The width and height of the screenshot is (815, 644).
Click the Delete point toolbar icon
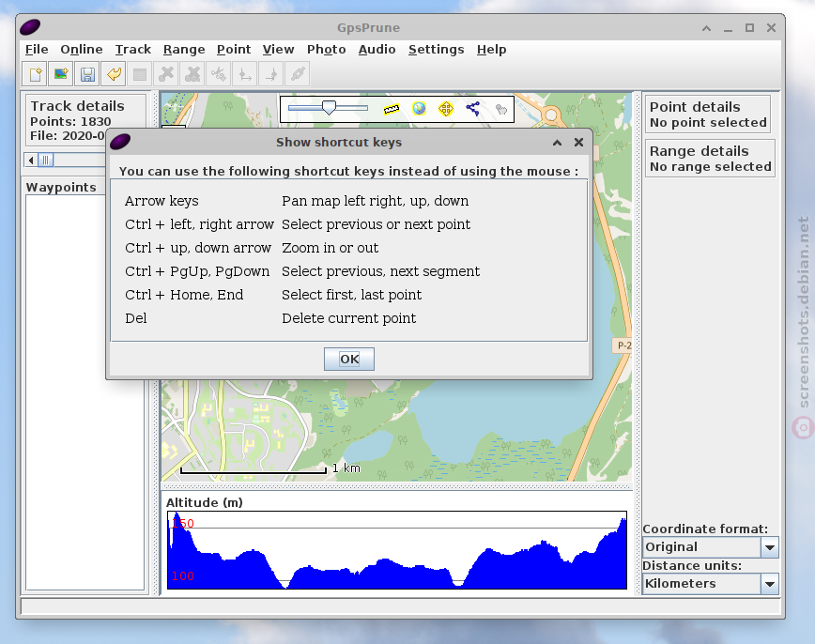[166, 74]
